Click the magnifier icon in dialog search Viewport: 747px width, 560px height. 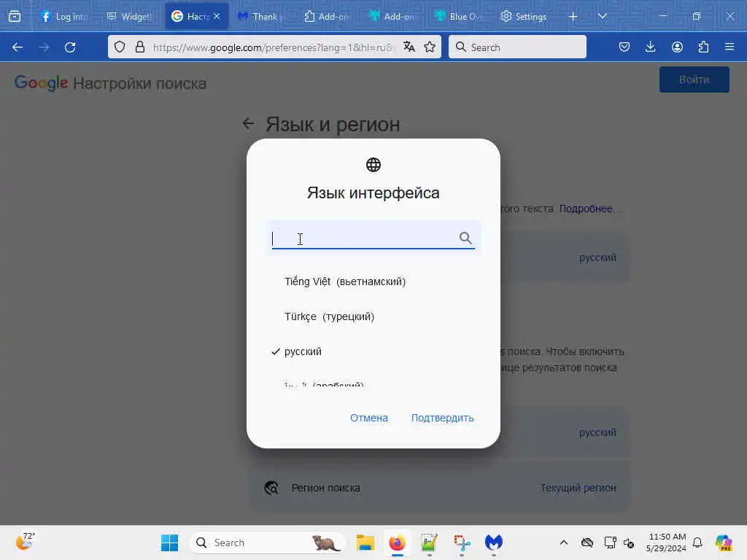465,238
